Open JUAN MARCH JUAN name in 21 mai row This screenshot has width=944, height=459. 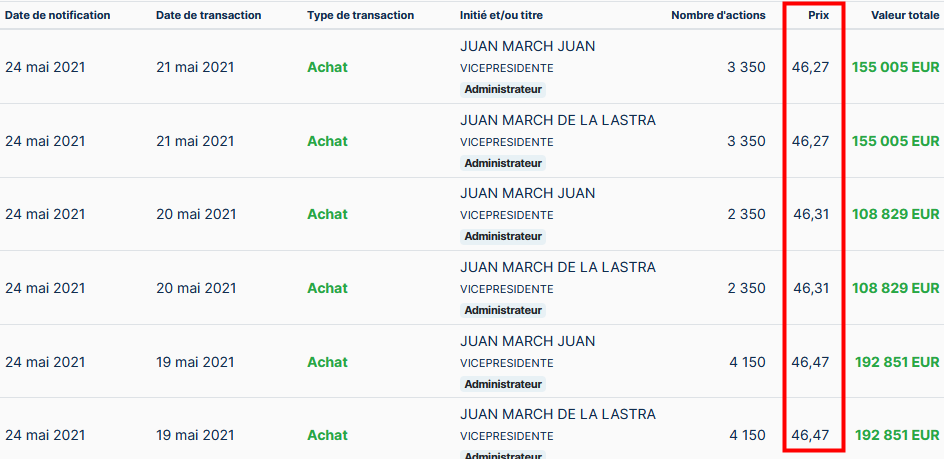point(527,47)
